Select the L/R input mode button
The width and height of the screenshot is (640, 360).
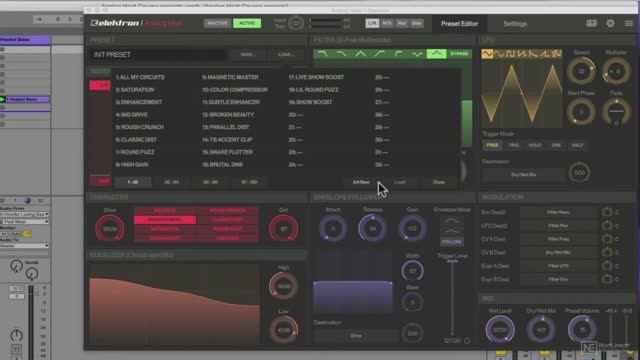[x=372, y=23]
